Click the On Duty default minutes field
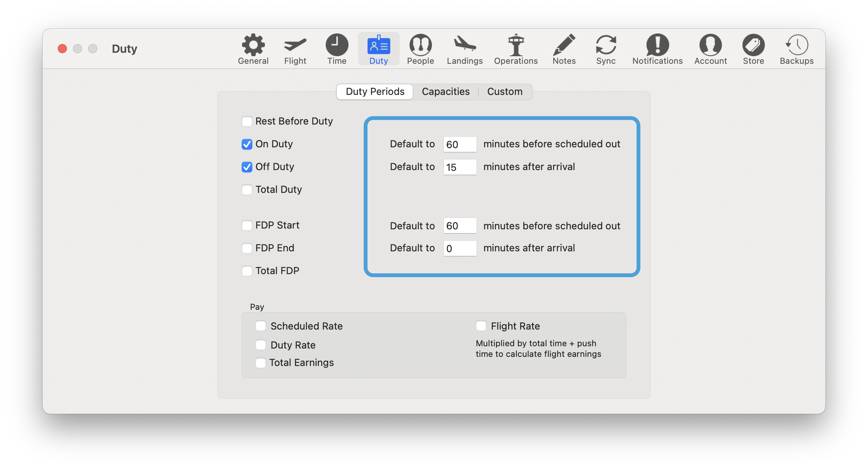This screenshot has width=868, height=470. pyautogui.click(x=460, y=144)
